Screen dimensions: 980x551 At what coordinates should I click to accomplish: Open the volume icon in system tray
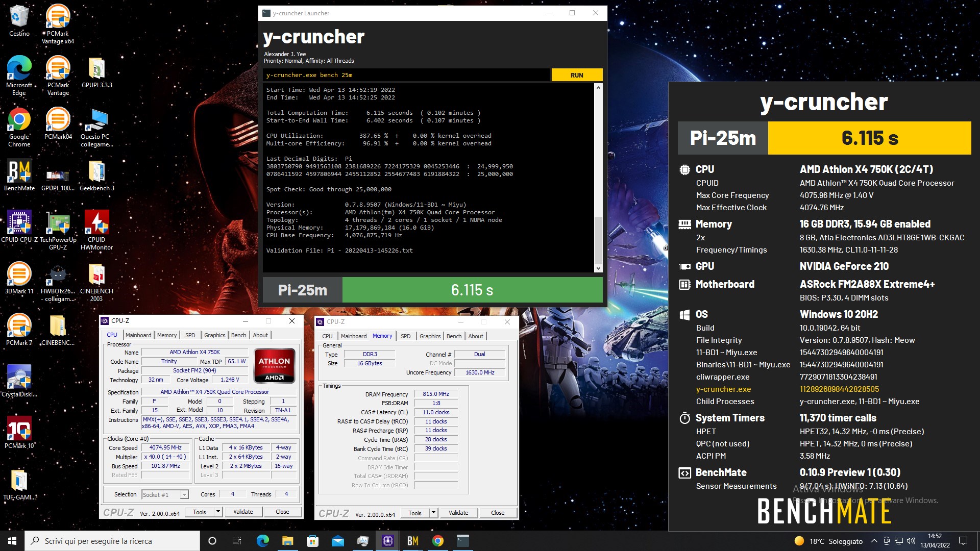coord(911,541)
